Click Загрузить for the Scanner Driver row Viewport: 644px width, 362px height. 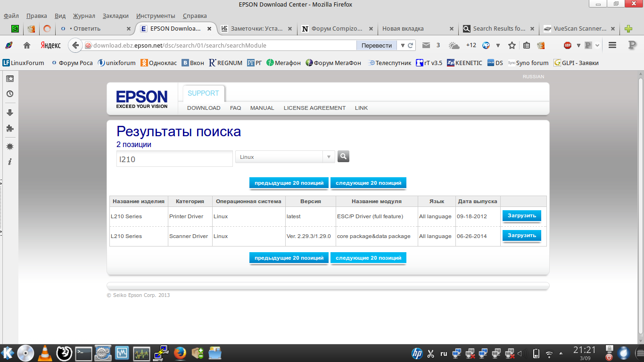(522, 236)
